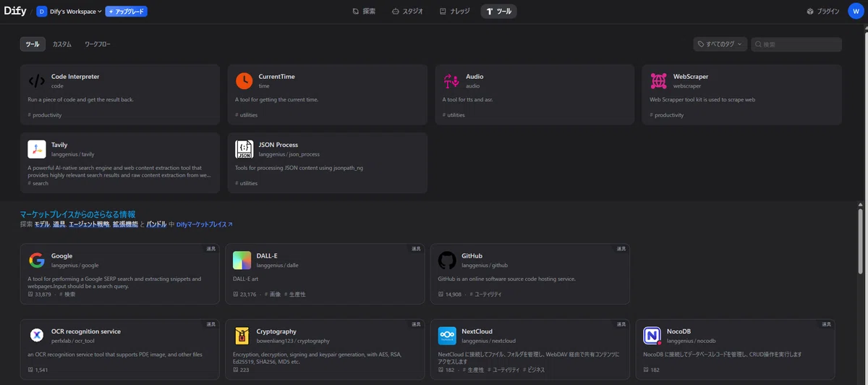Click the Dify logo
The width and height of the screenshot is (868, 385).
point(15,11)
